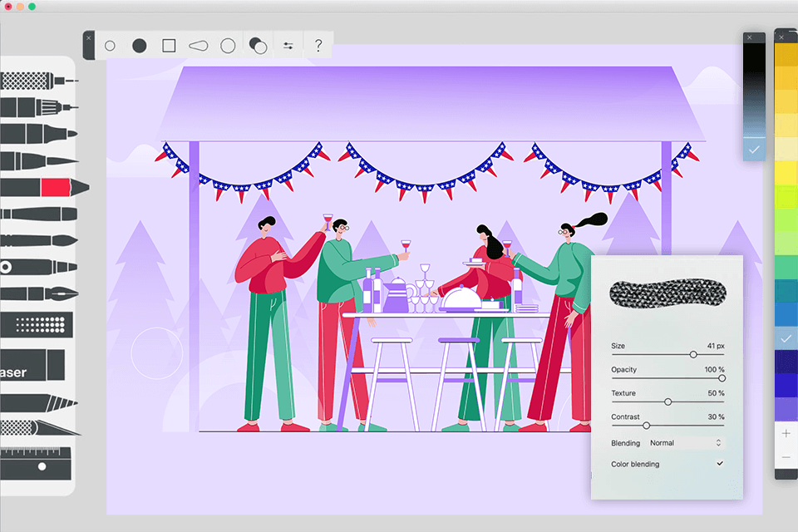Click the plus button below color palette
Image resolution: width=798 pixels, height=532 pixels.
click(x=786, y=433)
